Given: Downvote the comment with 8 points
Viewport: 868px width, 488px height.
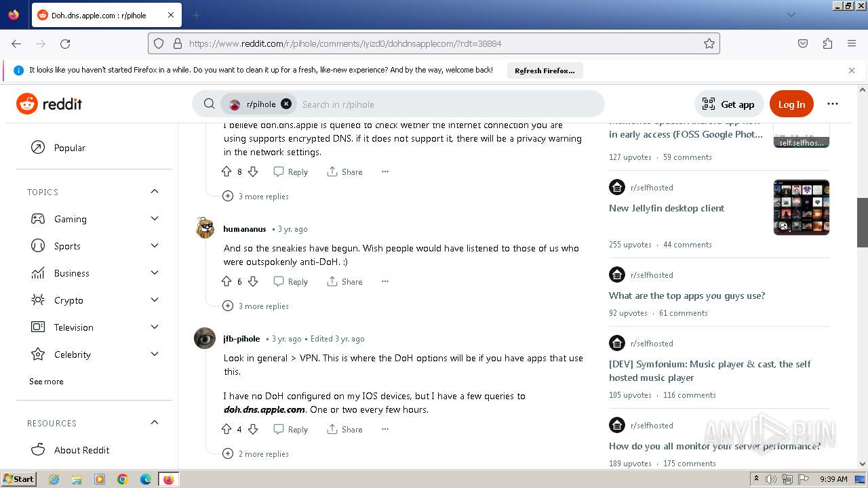Looking at the screenshot, I should 253,172.
